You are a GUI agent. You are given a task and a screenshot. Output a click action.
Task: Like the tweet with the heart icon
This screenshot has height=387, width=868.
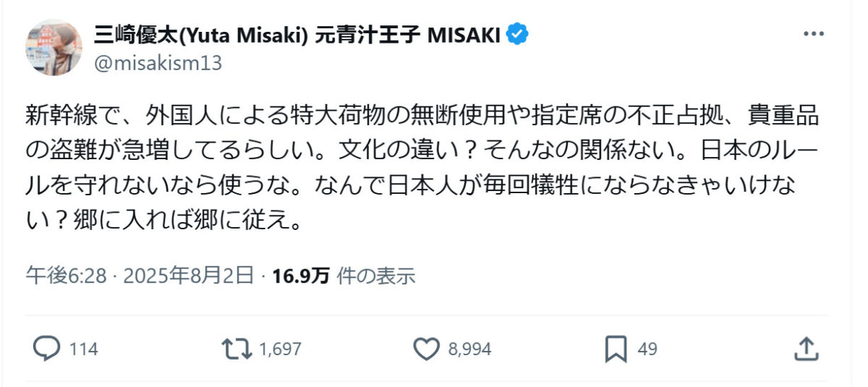427,349
